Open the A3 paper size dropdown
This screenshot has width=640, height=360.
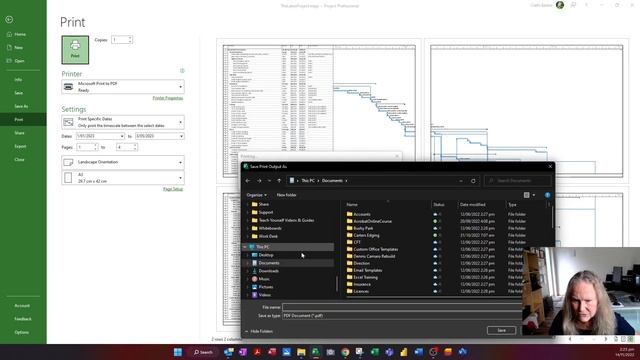(x=123, y=178)
